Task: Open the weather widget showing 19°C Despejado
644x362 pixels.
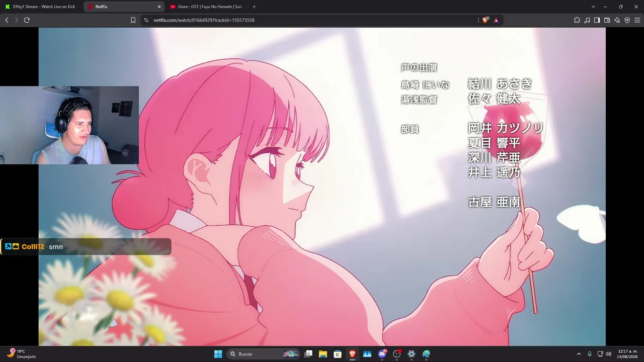Action: (22, 354)
